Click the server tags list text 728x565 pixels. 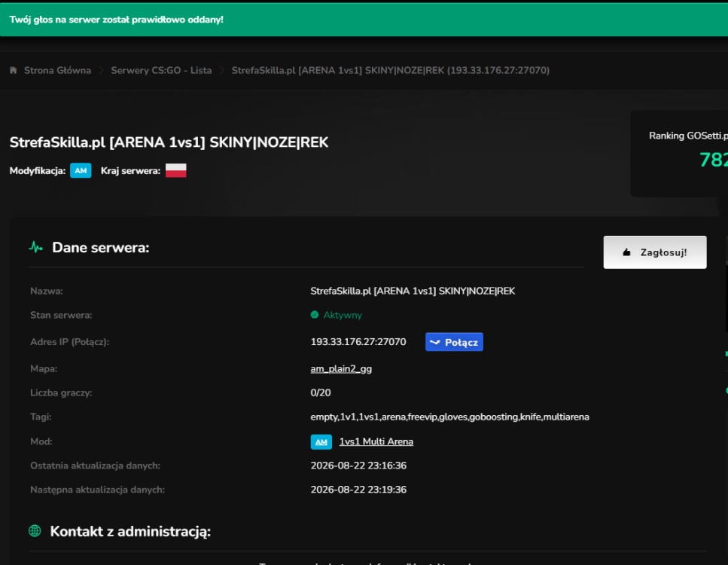pyautogui.click(x=450, y=417)
